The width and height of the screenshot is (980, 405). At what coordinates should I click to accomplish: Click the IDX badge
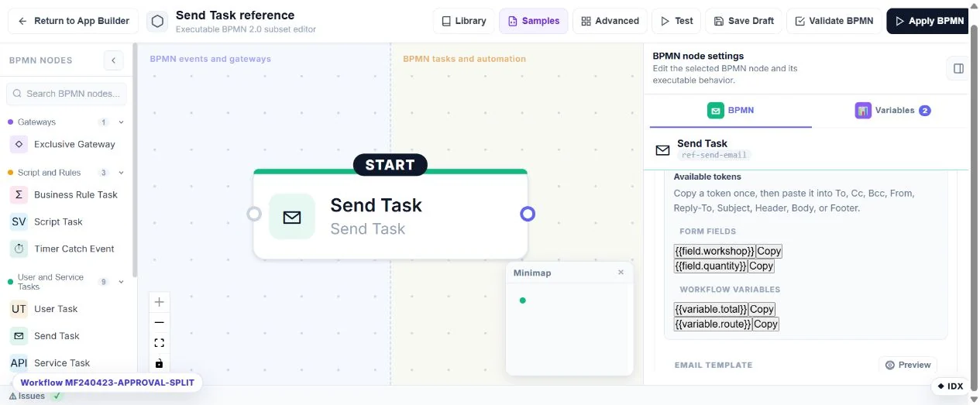[x=950, y=386]
